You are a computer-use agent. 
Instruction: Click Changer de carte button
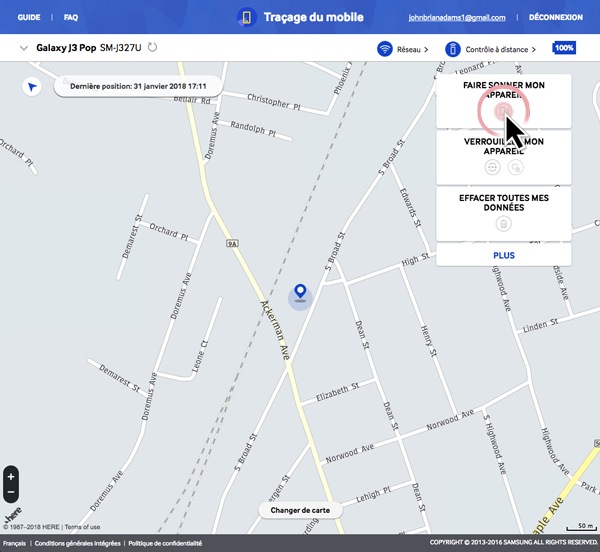(x=300, y=510)
